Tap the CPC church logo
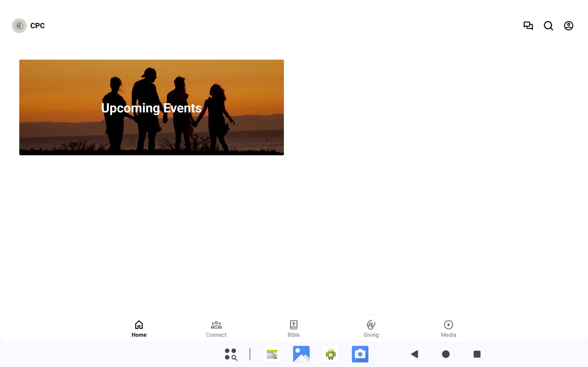The height and width of the screenshot is (367, 588). [x=19, y=26]
